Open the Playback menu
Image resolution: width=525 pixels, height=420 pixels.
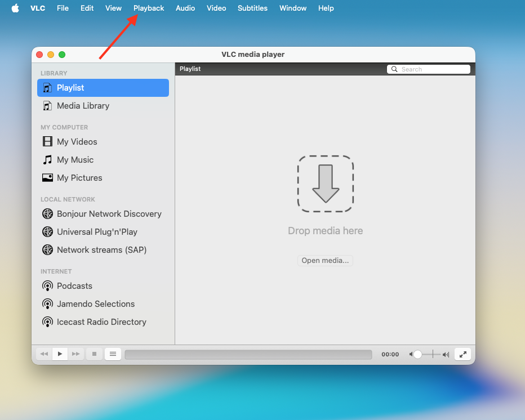tap(148, 8)
